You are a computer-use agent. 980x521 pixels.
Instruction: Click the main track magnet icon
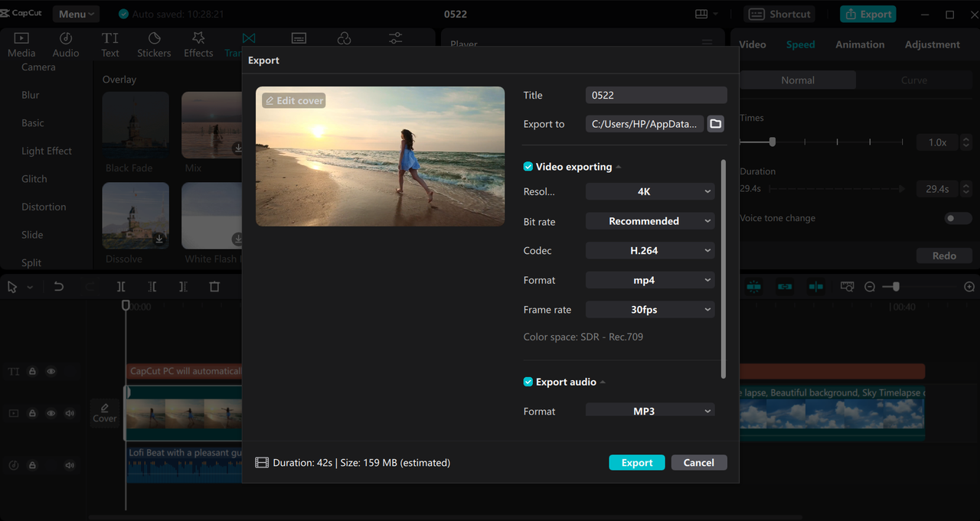click(x=754, y=287)
